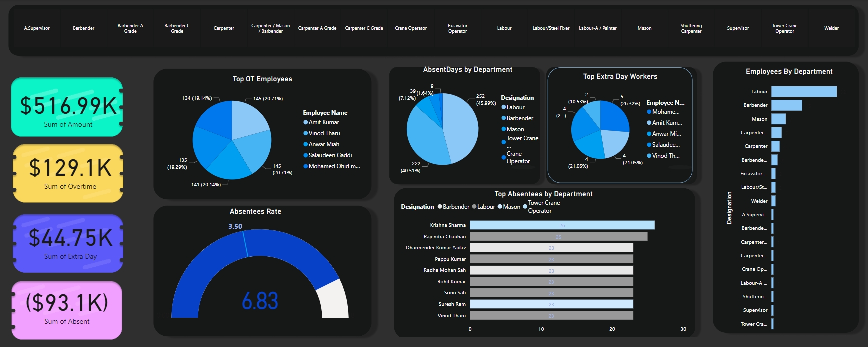Select Rajendra Chauhan's bar in Top Absentees

pyautogui.click(x=558, y=236)
